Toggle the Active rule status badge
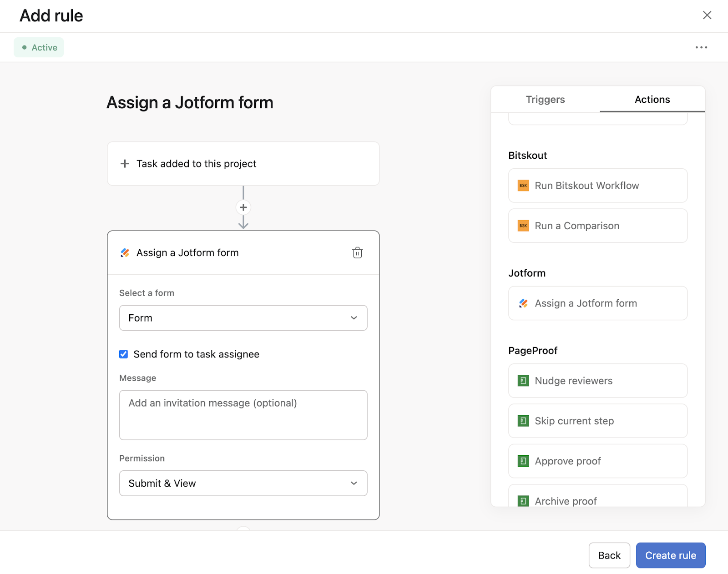728x574 pixels. click(x=39, y=47)
